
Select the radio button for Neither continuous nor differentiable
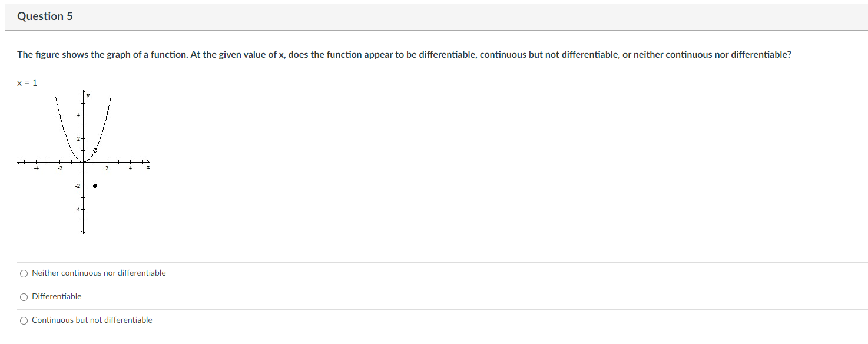(23, 273)
